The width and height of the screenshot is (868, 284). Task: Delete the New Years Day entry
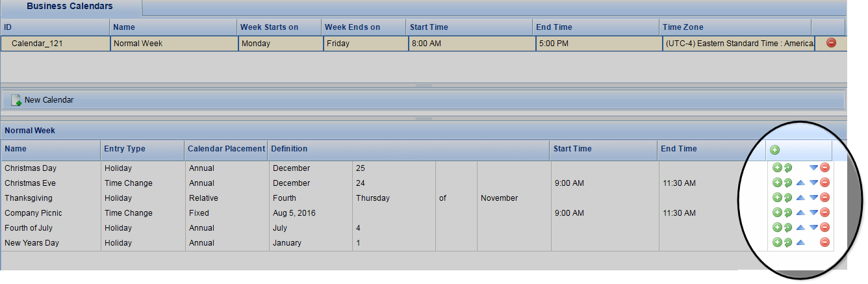click(825, 242)
